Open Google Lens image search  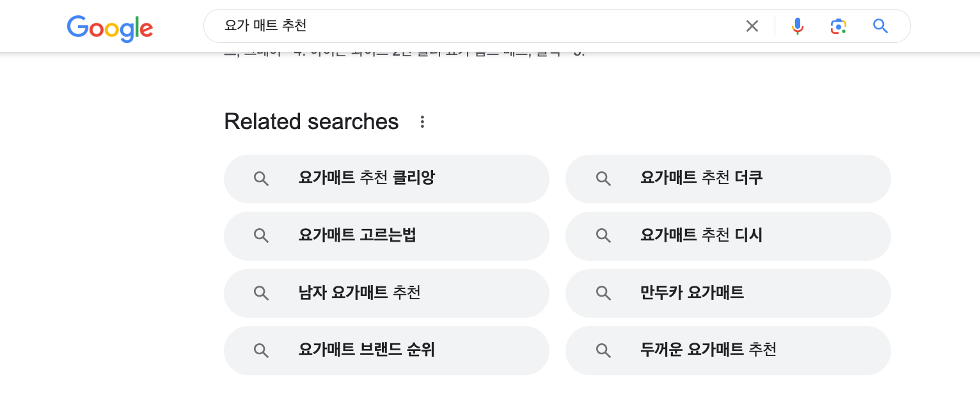click(839, 26)
